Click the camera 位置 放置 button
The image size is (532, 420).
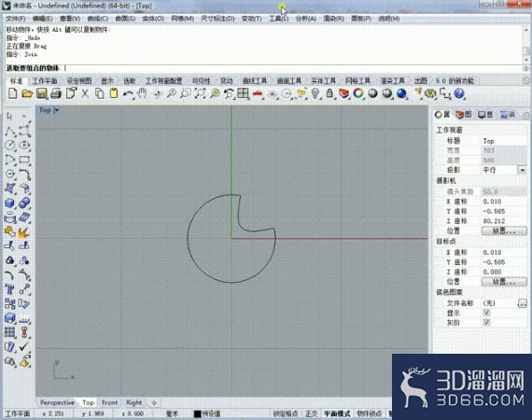504,231
